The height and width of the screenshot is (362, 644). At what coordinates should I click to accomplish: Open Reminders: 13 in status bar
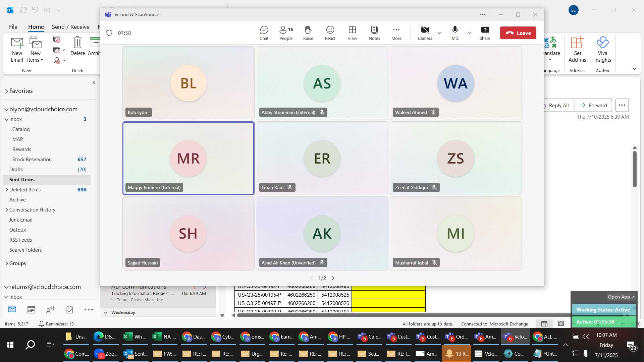point(56,324)
